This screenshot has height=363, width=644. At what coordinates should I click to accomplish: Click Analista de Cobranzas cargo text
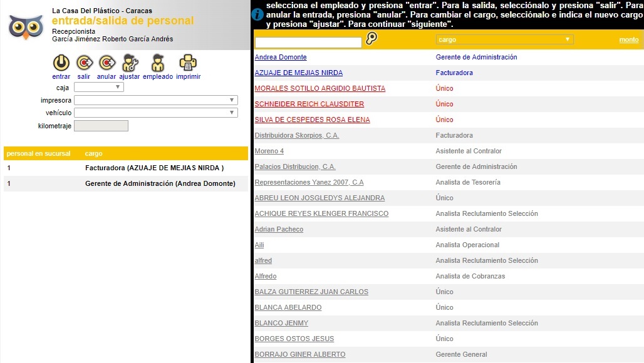[470, 276]
